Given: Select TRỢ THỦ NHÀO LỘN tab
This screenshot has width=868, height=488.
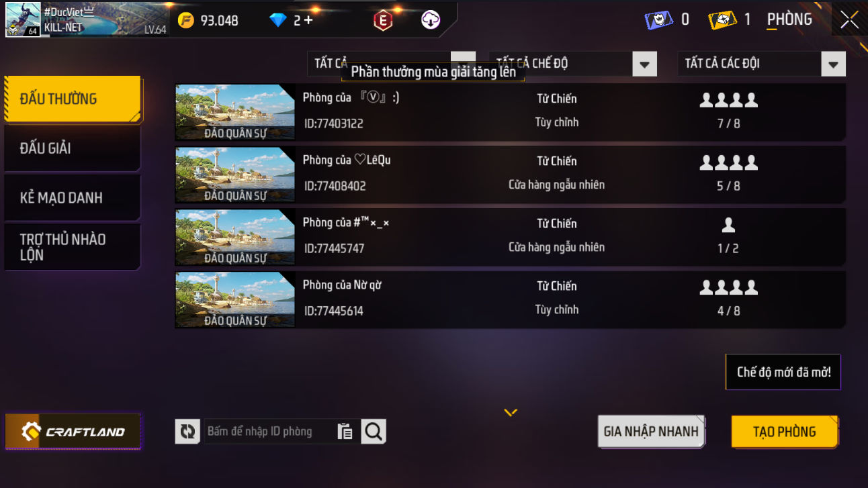Looking at the screenshot, I should click(73, 247).
